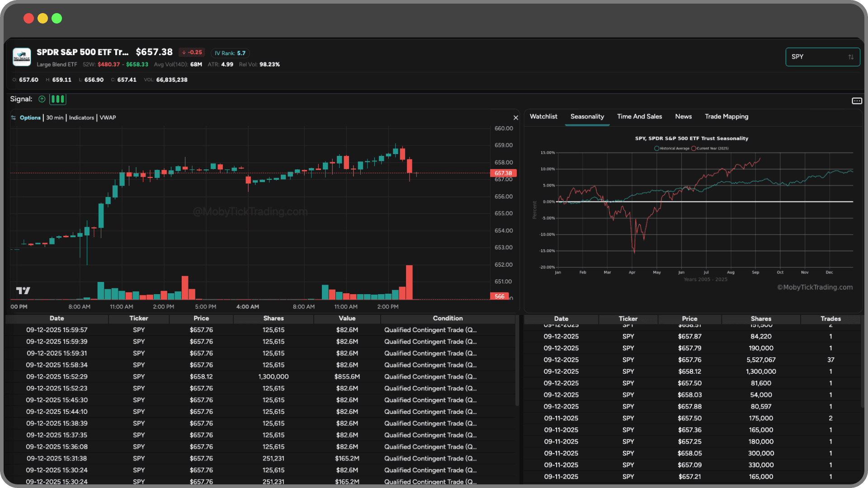Click the Options chain button
The height and width of the screenshot is (488, 868).
pyautogui.click(x=30, y=117)
